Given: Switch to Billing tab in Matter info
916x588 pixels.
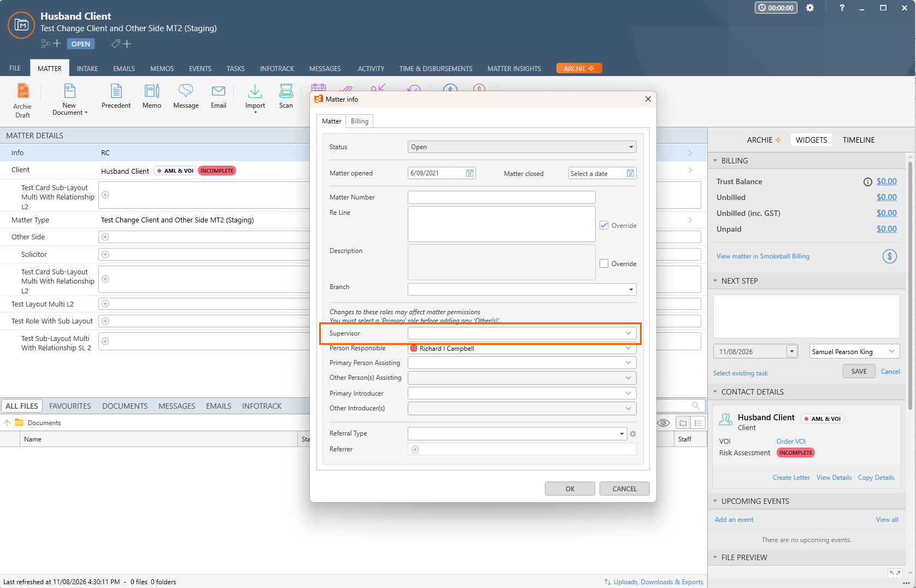Looking at the screenshot, I should (360, 121).
